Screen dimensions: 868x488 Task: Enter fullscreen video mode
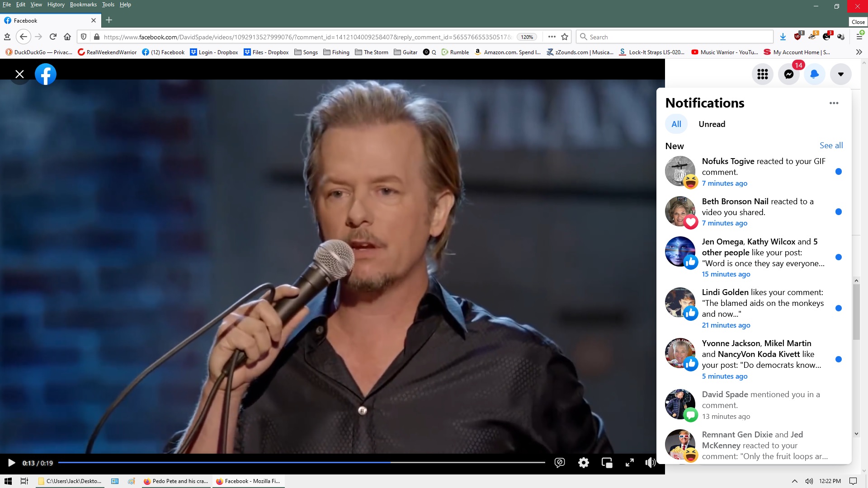click(x=629, y=463)
